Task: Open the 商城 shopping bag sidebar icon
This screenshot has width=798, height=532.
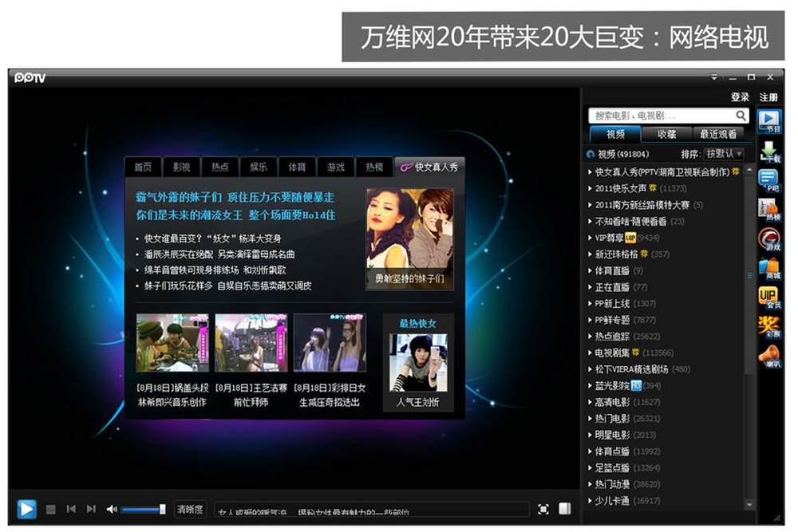Action: pyautogui.click(x=769, y=269)
